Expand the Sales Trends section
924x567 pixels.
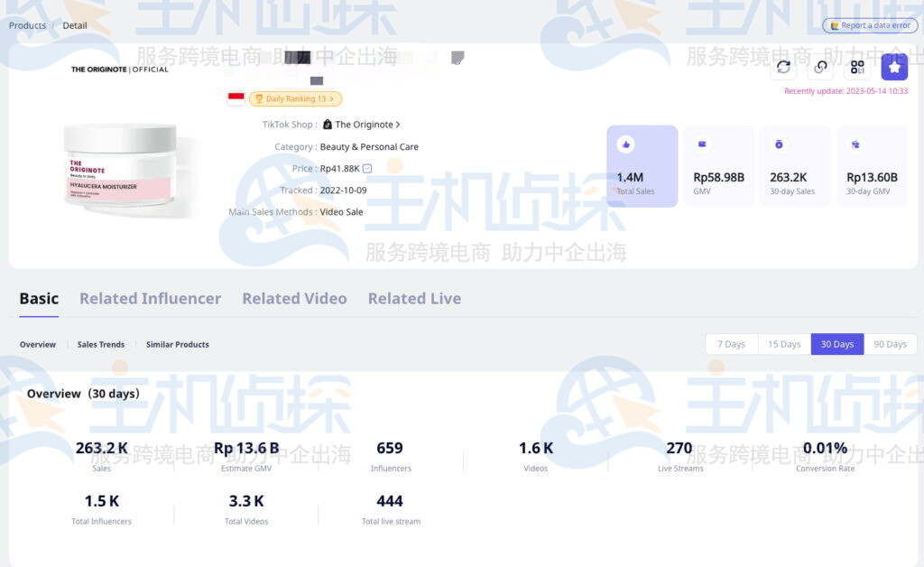click(100, 344)
